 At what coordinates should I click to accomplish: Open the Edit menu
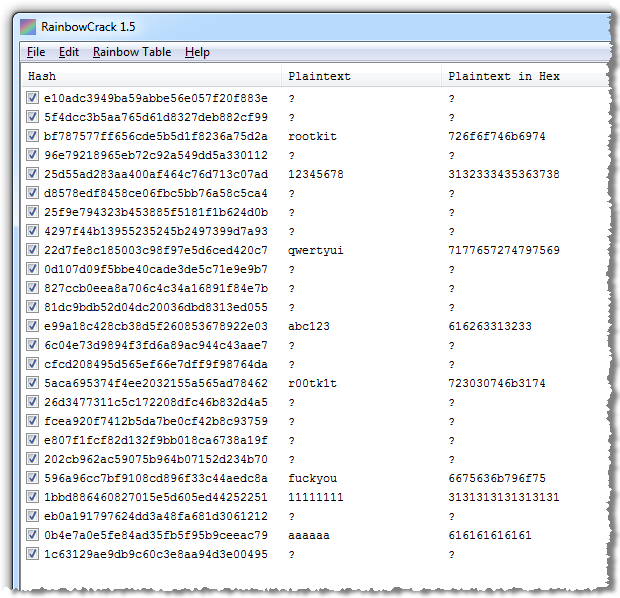(x=69, y=52)
